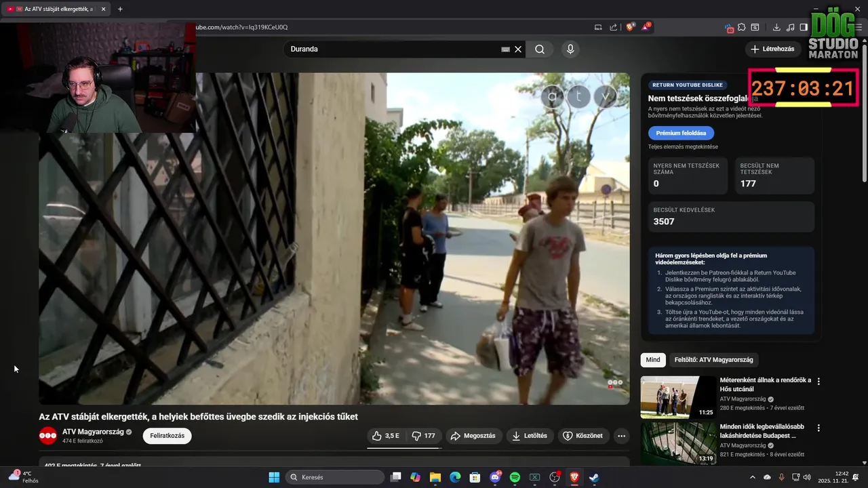The image size is (868, 488).
Task: Open the browser extensions puzzle icon
Action: (x=742, y=27)
